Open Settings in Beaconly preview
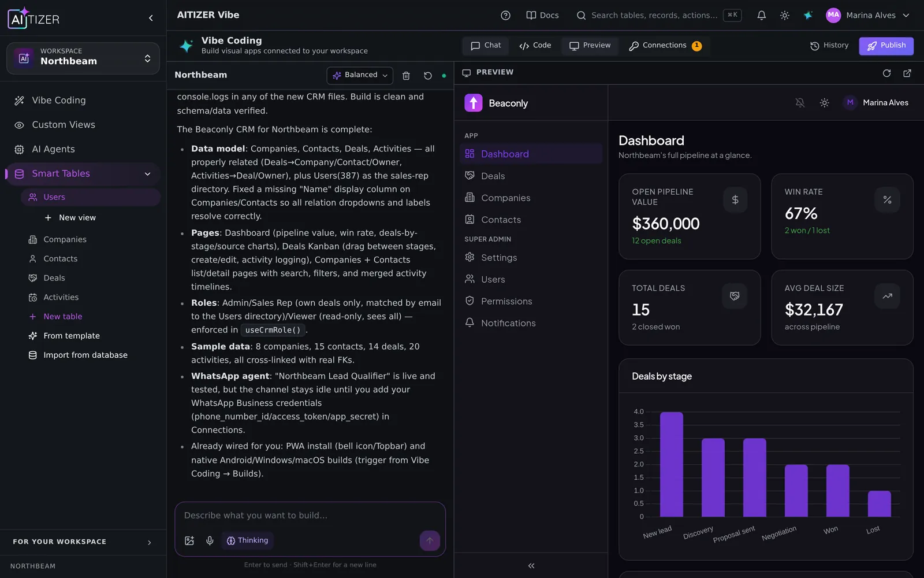This screenshot has width=924, height=578. [531, 258]
